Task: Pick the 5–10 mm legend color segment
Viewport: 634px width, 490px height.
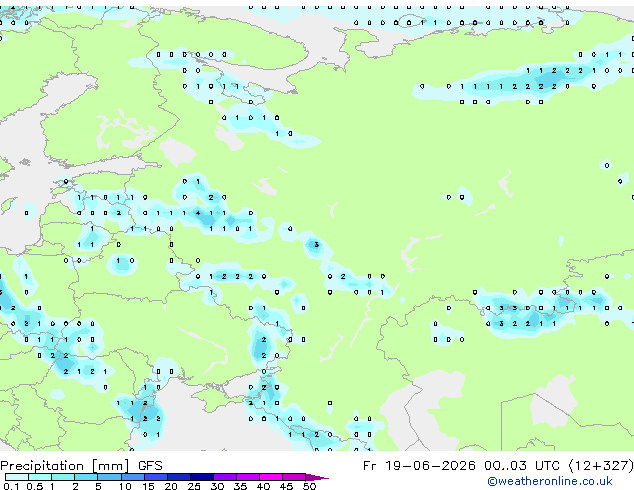Action: point(109,477)
